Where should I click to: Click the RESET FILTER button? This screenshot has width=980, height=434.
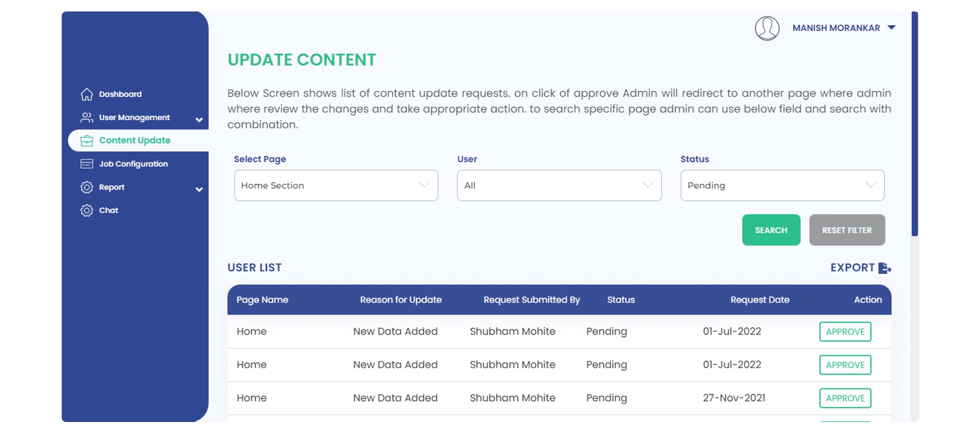(x=847, y=230)
